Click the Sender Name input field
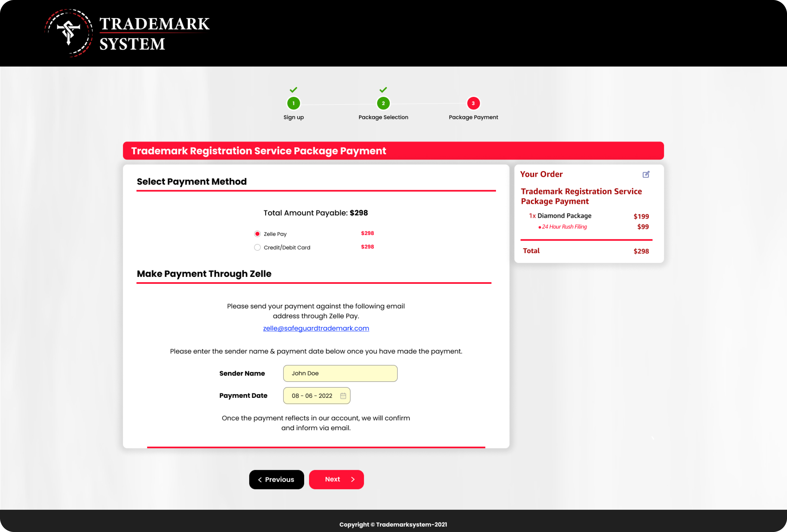 point(340,373)
